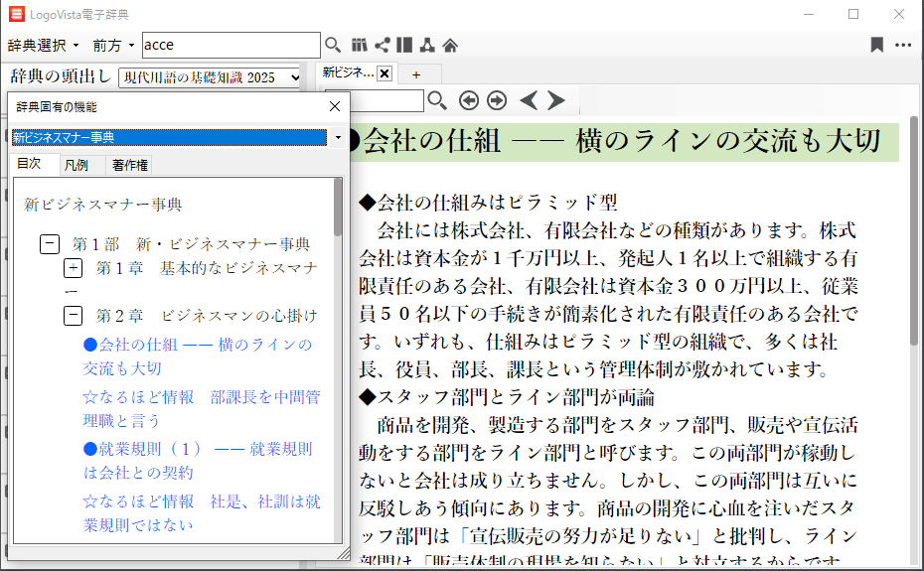Open link 会社の仕組 —— 横のラインの交流も大切

(198, 357)
